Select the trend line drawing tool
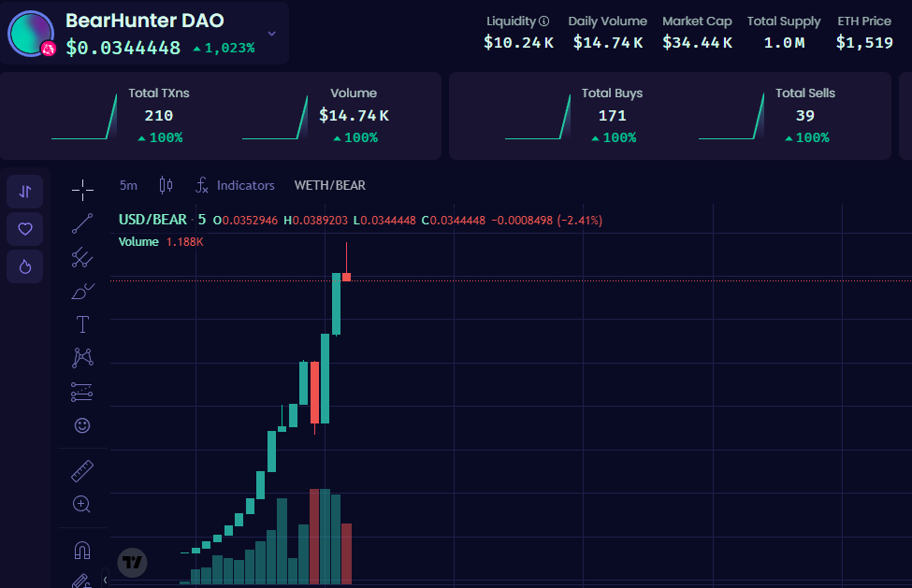This screenshot has width=912, height=588. [x=82, y=223]
